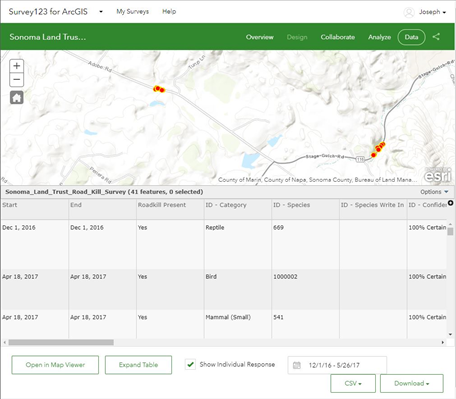Open the Joseph account menu

[432, 12]
